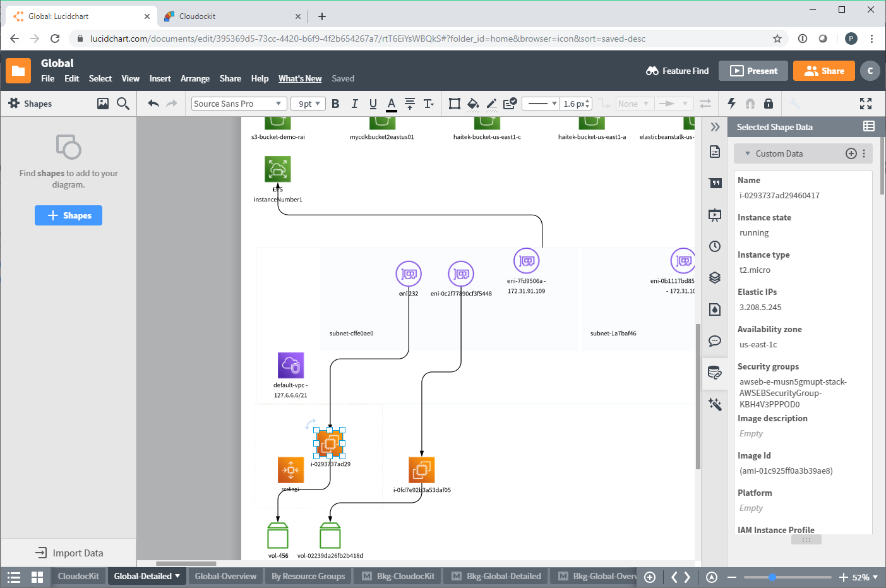Toggle italic text formatting
The width and height of the screenshot is (886, 588).
click(x=354, y=103)
